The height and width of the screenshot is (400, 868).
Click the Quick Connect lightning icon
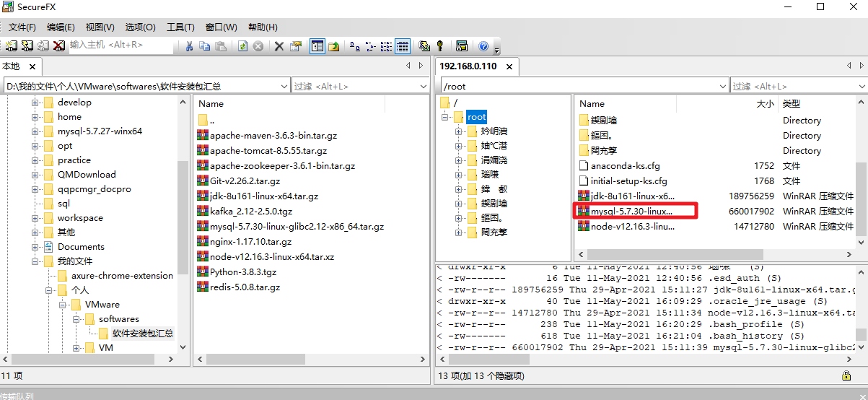27,46
